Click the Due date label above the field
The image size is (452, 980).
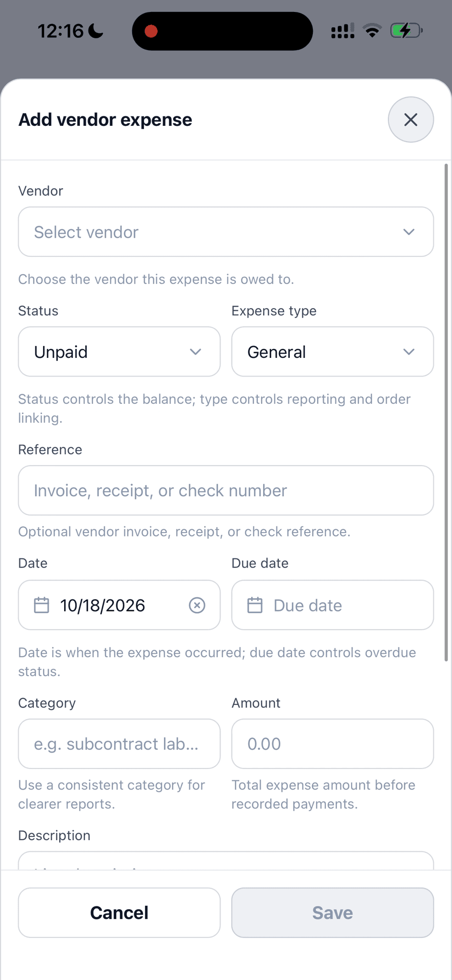260,563
